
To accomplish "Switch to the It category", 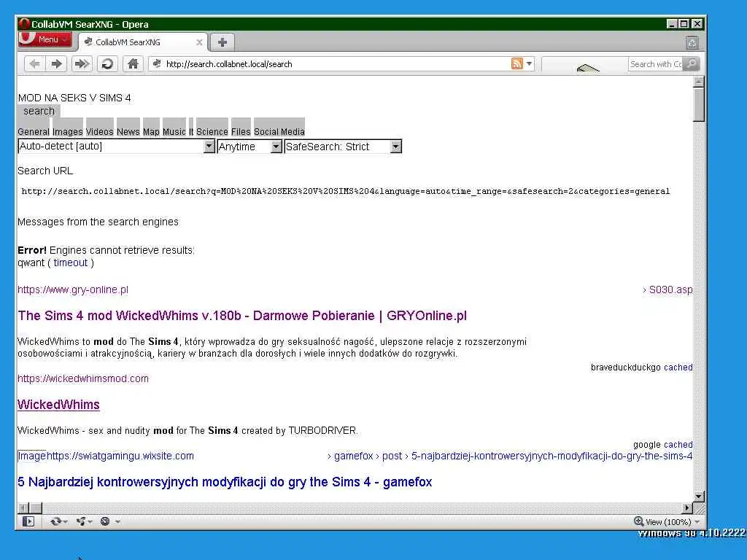I will coord(191,131).
